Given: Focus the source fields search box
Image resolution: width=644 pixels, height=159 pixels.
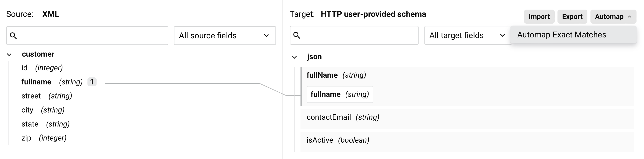Looking at the screenshot, I should tap(93, 36).
